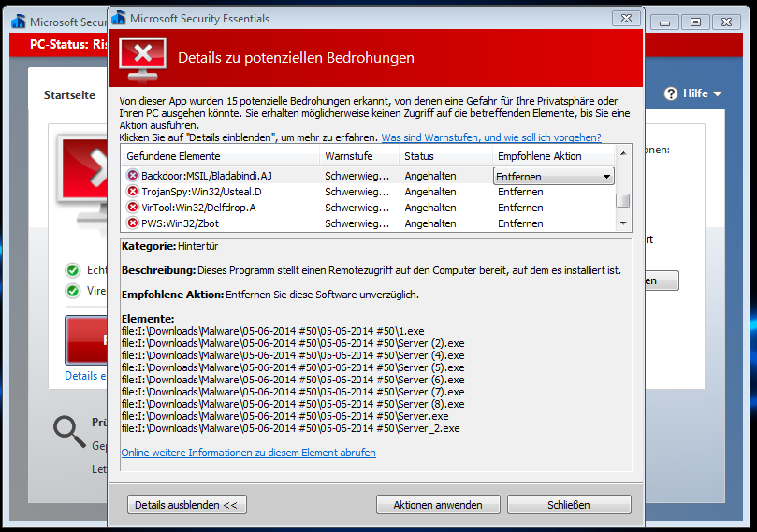Select the Backdoor:MSIL/Bladabindi.AJ row
The width and height of the screenshot is (757, 532).
[x=369, y=176]
